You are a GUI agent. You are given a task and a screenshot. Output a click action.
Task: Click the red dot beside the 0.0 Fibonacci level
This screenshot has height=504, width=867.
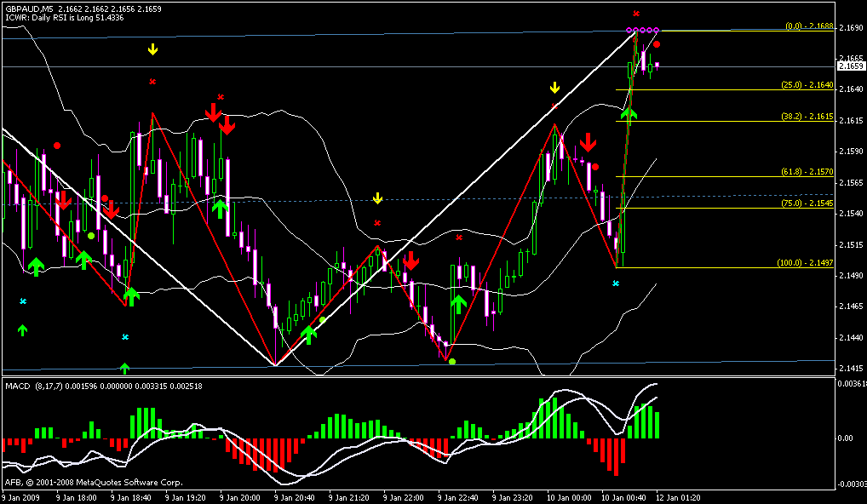657,43
